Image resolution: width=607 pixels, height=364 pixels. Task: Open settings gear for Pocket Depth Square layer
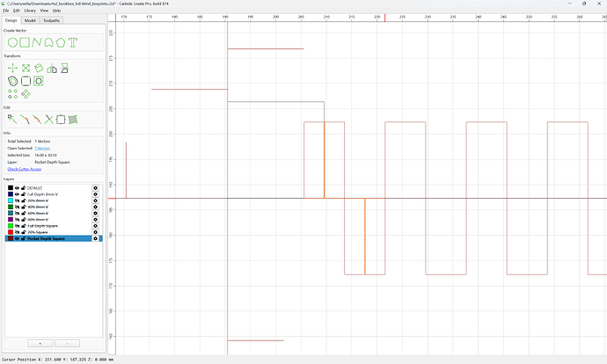pos(95,238)
